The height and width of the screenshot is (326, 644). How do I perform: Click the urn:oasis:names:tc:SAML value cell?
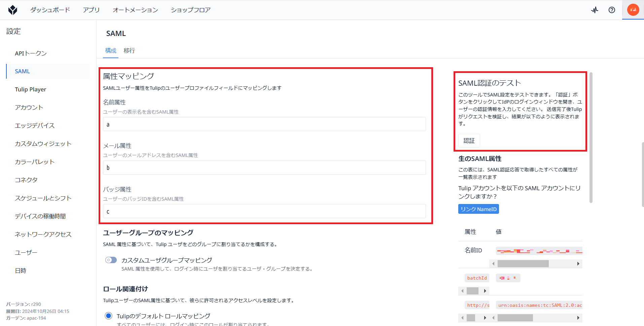click(539, 305)
